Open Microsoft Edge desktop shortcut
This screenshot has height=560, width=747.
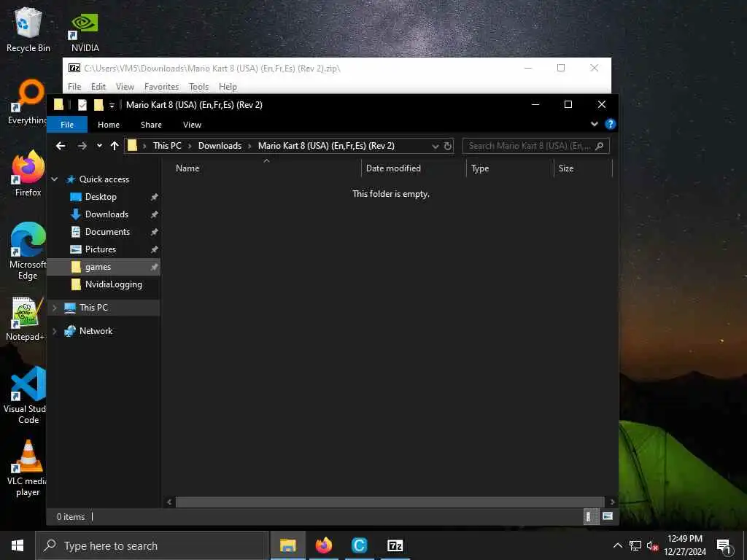click(28, 251)
